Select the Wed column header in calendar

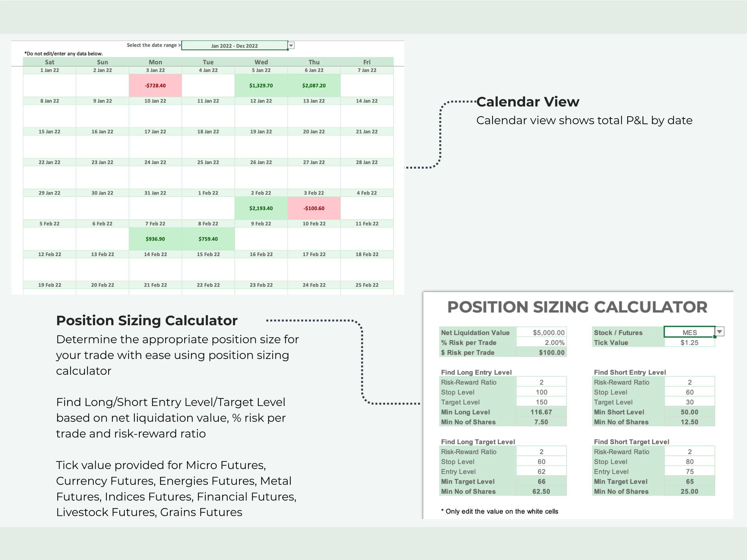[x=261, y=62]
